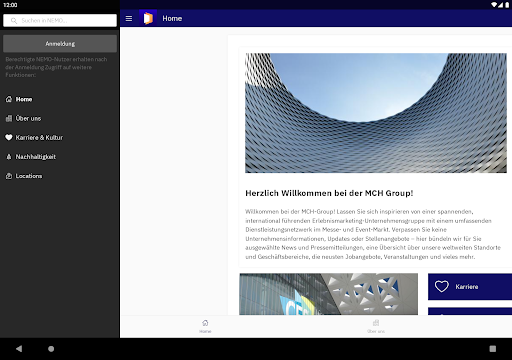This screenshot has width=512, height=360.
Task: Open the Messe building hero image
Action: pos(376,113)
